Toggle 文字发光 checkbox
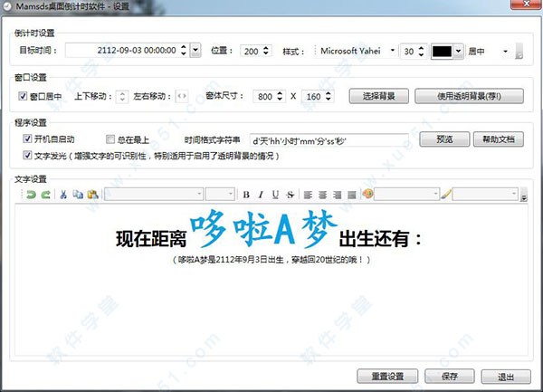The height and width of the screenshot is (392, 543). click(27, 155)
